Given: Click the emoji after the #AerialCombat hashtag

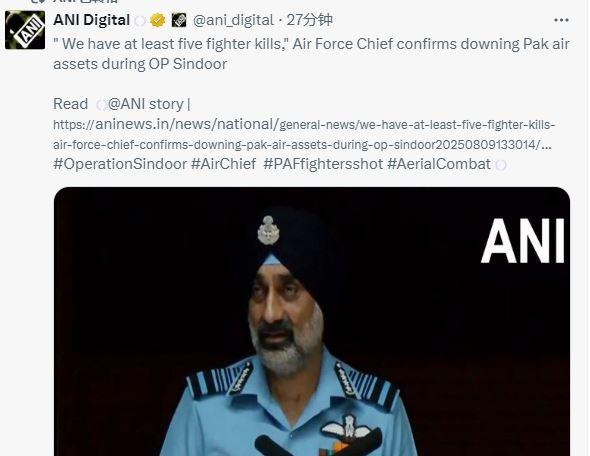Looking at the screenshot, I should (x=501, y=165).
